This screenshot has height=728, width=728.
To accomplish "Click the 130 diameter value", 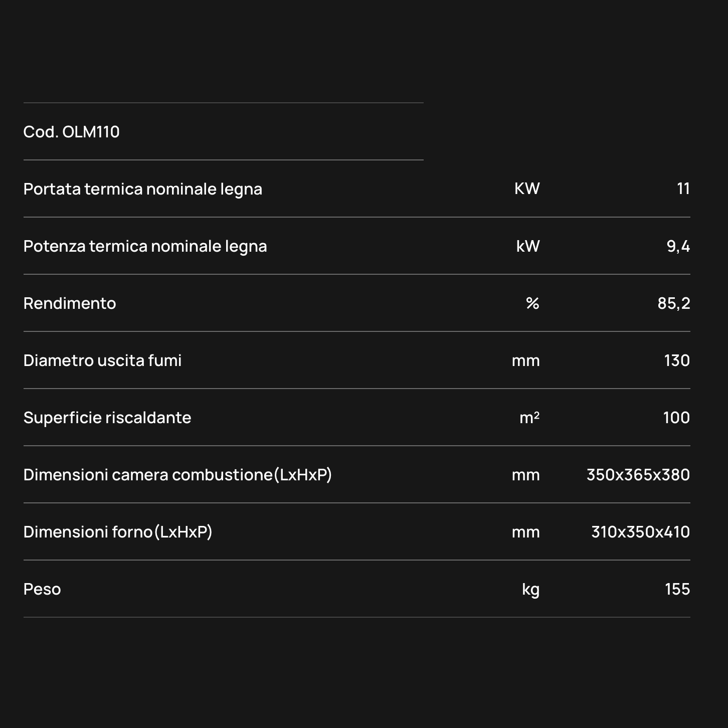I will tap(677, 360).
